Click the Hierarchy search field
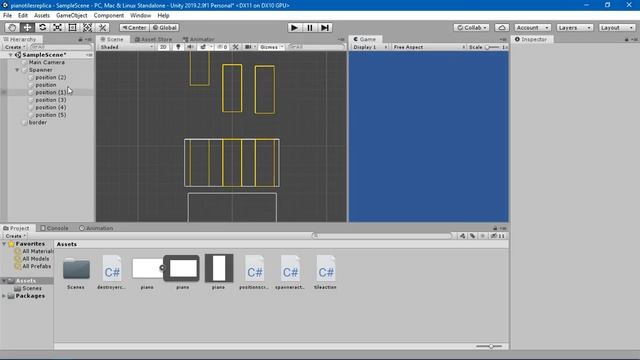 point(61,47)
